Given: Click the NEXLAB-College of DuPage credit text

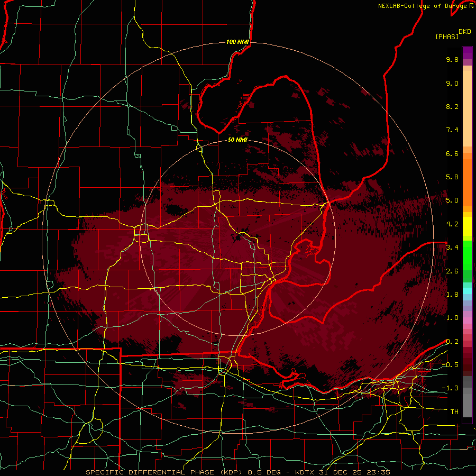Looking at the screenshot, I should pyautogui.click(x=423, y=6).
